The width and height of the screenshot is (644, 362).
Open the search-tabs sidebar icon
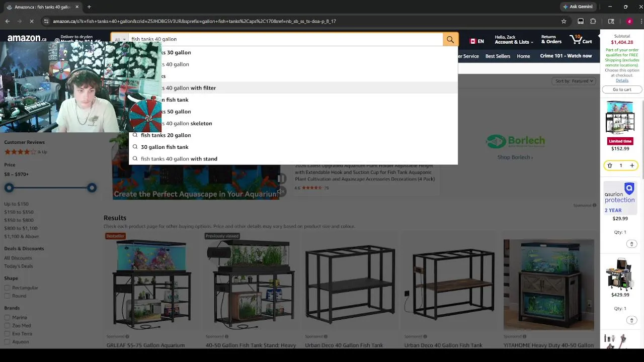pos(611,21)
